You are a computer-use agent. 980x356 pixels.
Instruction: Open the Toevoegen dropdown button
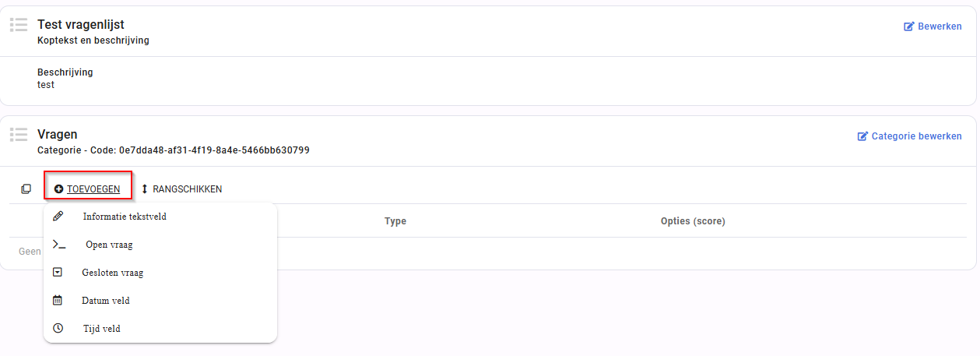tap(87, 189)
